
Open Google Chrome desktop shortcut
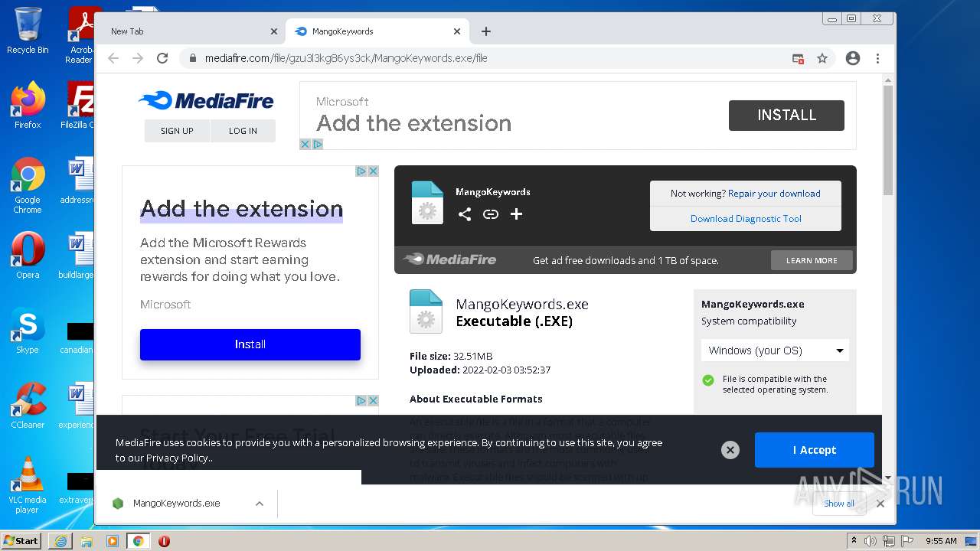coord(28,185)
